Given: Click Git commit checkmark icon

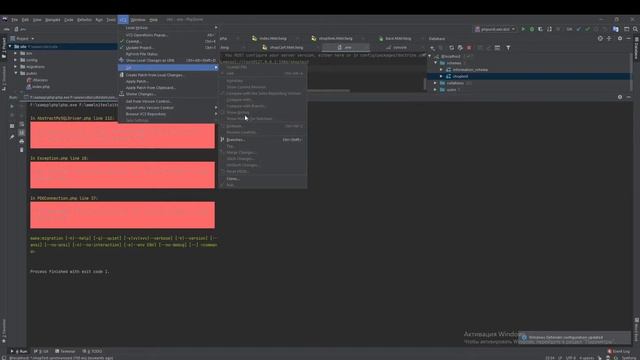Looking at the screenshot, I should [x=587, y=29].
